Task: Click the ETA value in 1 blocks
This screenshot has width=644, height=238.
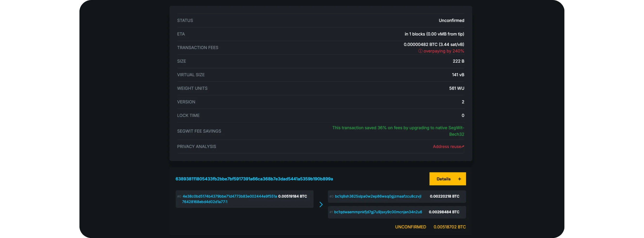Action: [434, 34]
